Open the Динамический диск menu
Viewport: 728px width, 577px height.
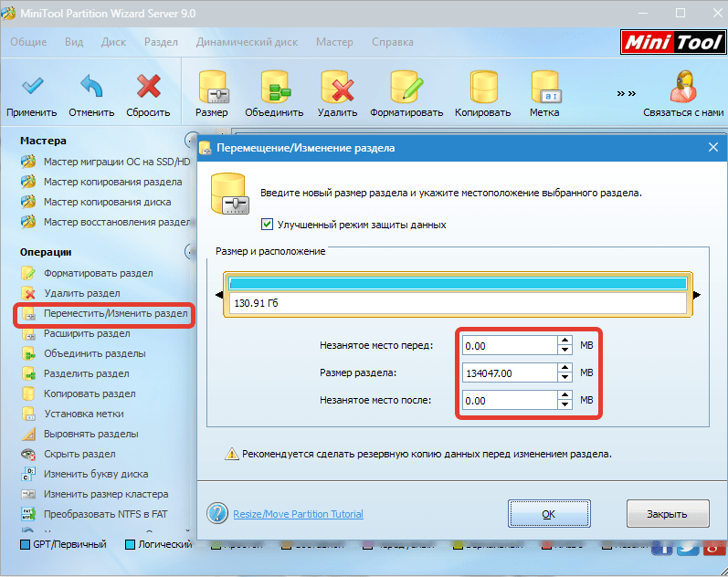(247, 42)
